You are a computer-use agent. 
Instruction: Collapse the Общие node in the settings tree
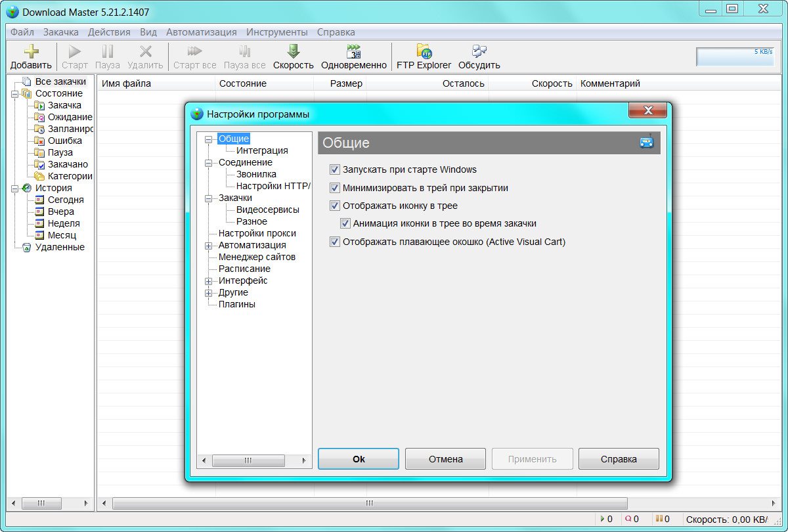[209, 139]
